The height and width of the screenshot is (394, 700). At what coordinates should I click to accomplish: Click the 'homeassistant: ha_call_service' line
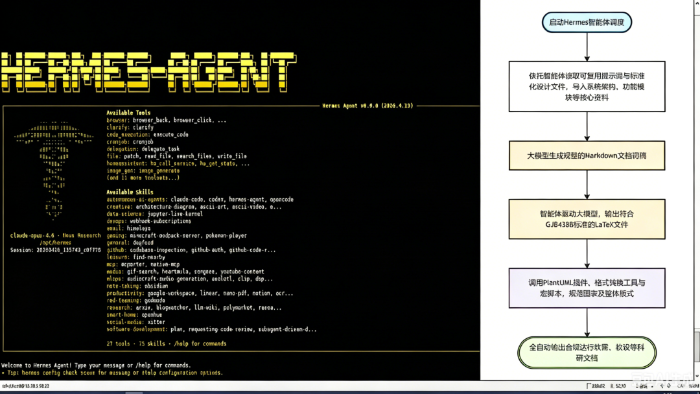(x=178, y=163)
